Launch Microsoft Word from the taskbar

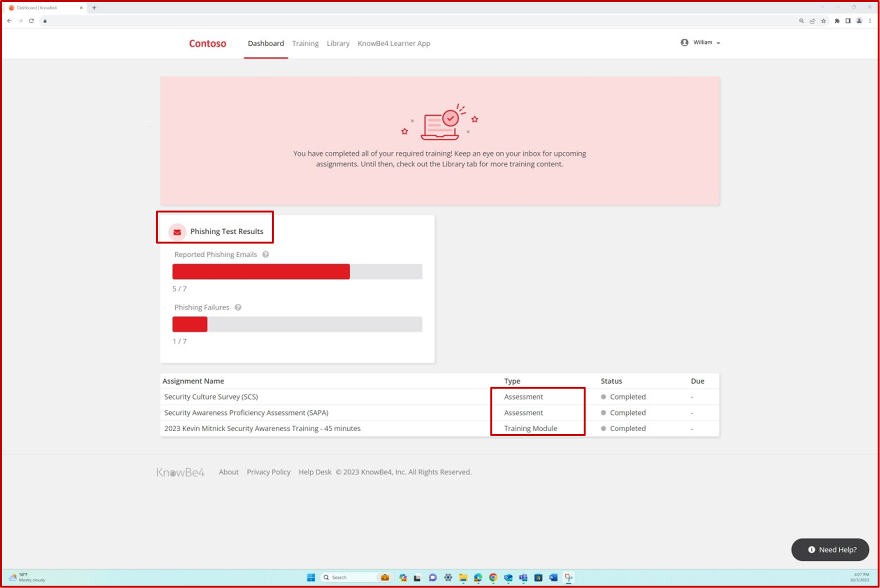(x=553, y=577)
